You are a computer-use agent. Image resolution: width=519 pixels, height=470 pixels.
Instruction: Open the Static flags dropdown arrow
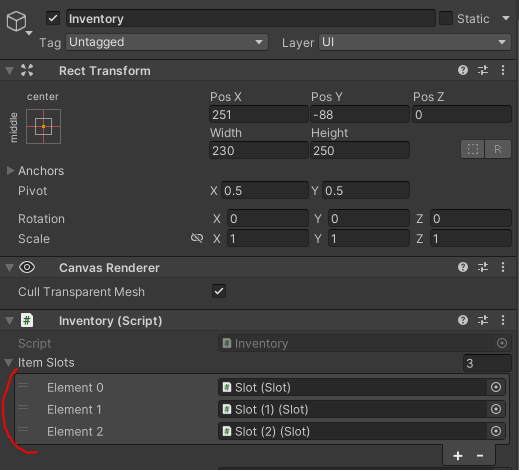506,18
